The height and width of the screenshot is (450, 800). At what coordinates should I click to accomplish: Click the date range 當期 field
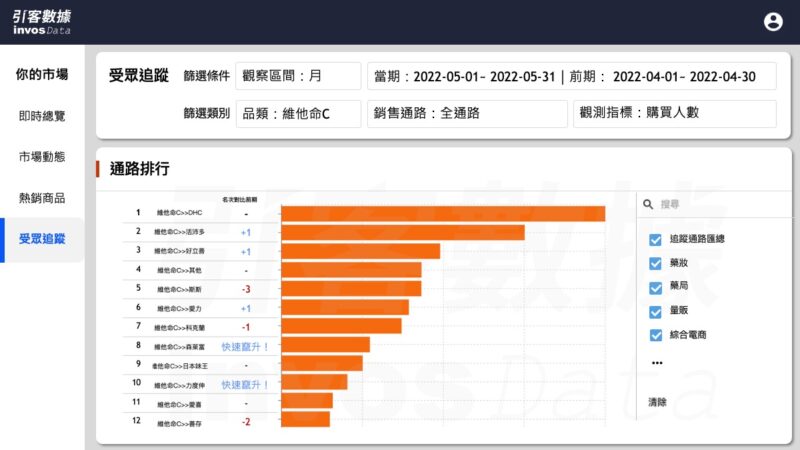[x=571, y=76]
